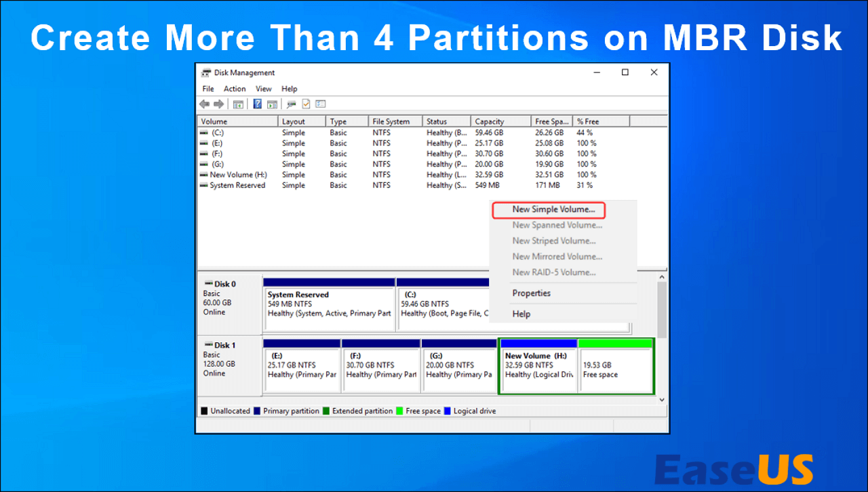Open the blue Help question mark icon

258,104
